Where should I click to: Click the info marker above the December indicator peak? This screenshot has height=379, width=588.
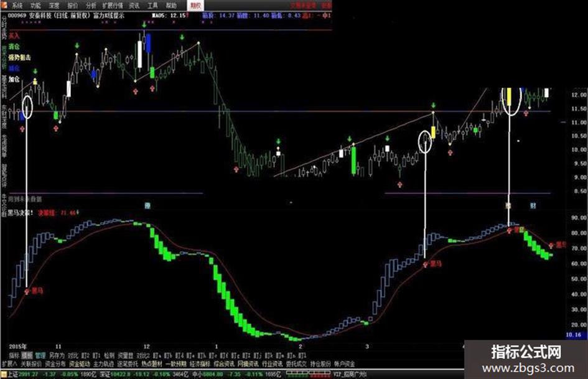pyautogui.click(x=147, y=205)
